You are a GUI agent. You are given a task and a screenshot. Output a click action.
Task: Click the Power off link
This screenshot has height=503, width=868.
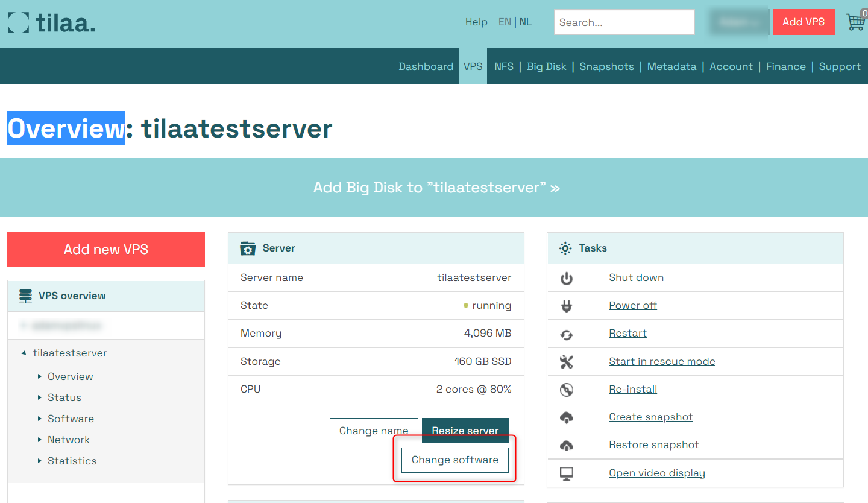click(x=633, y=305)
